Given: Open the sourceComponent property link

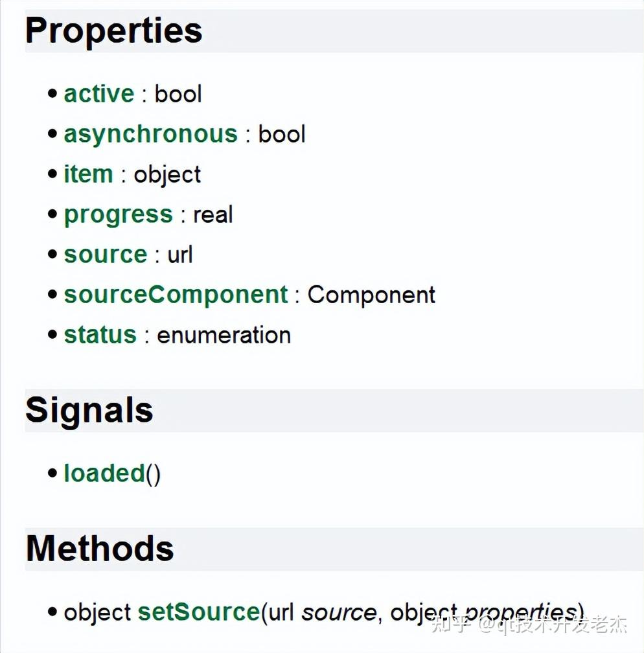Looking at the screenshot, I should click(x=176, y=295).
